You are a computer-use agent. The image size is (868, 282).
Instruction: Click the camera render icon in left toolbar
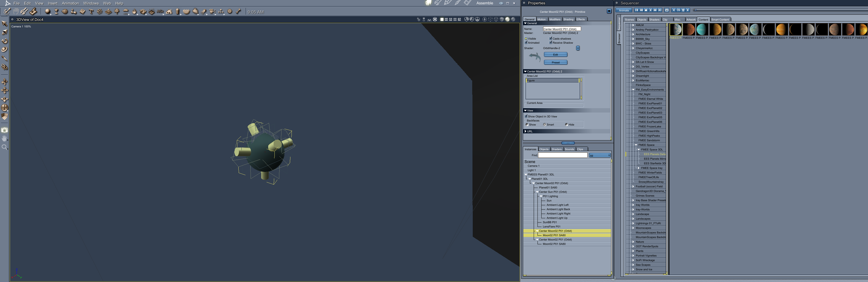[x=5, y=130]
